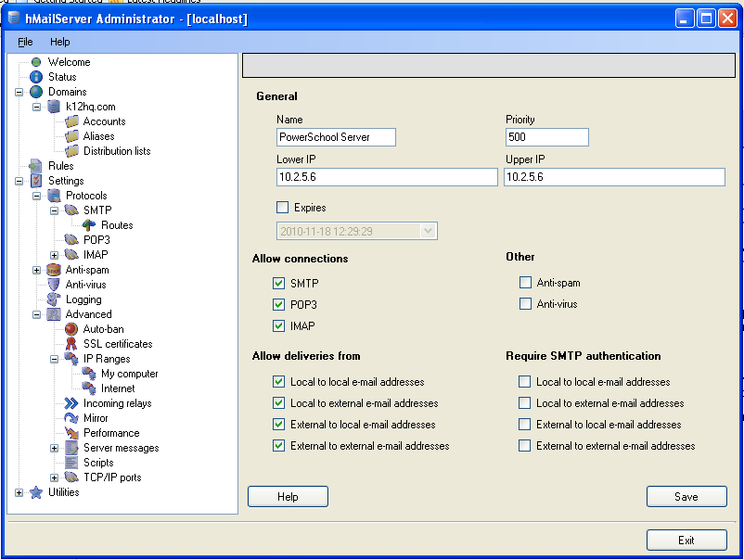Viewport: 744px width, 560px height.
Task: Click the Accounts folder icon
Action: (71, 121)
